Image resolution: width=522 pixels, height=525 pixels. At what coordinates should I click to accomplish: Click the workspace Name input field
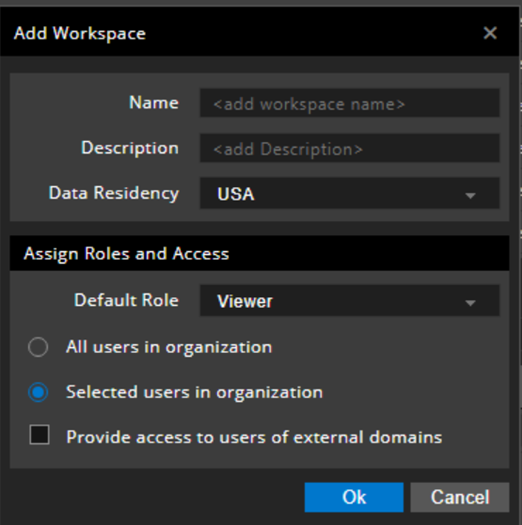pos(350,103)
